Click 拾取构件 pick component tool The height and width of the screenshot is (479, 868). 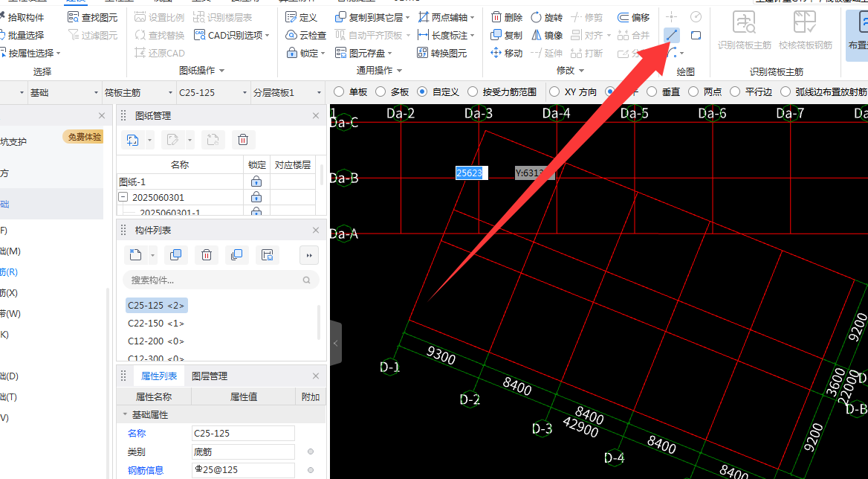click(x=21, y=17)
